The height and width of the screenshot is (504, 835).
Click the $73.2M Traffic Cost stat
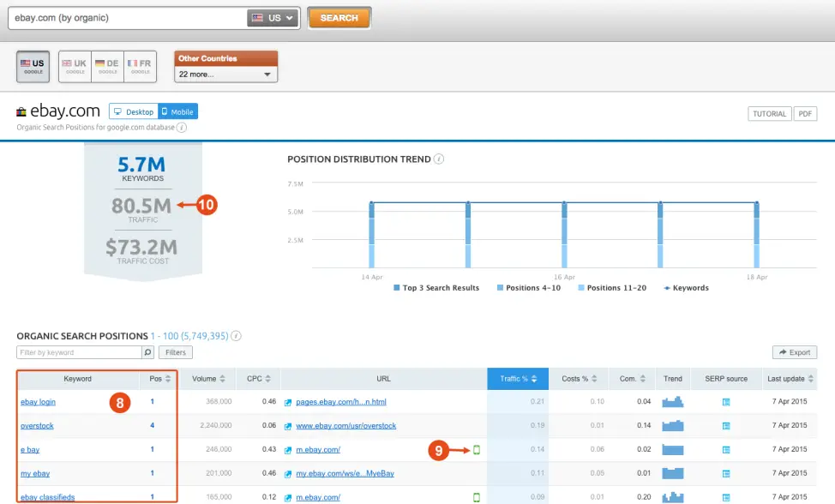point(142,251)
